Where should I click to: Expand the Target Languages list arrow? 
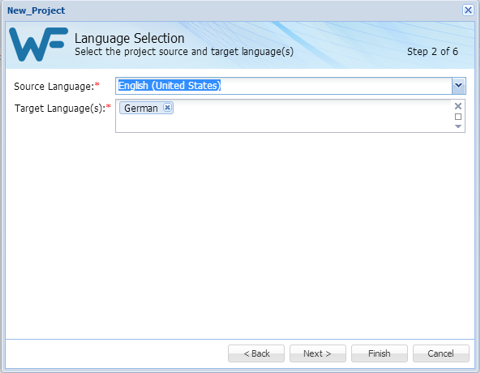[458, 126]
